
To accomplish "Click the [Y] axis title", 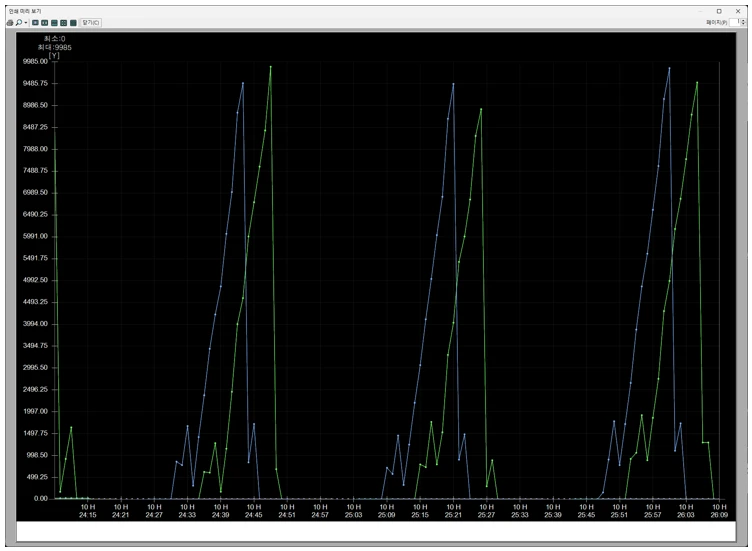I will (54, 56).
